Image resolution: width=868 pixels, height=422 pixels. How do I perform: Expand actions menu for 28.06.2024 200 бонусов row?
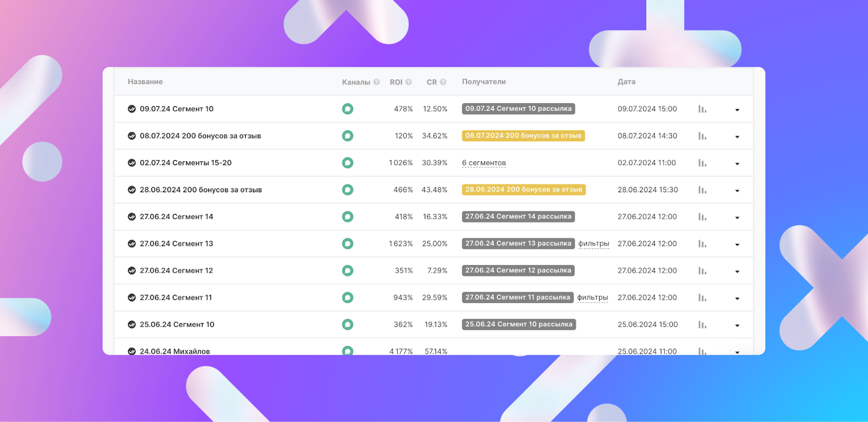737,191
